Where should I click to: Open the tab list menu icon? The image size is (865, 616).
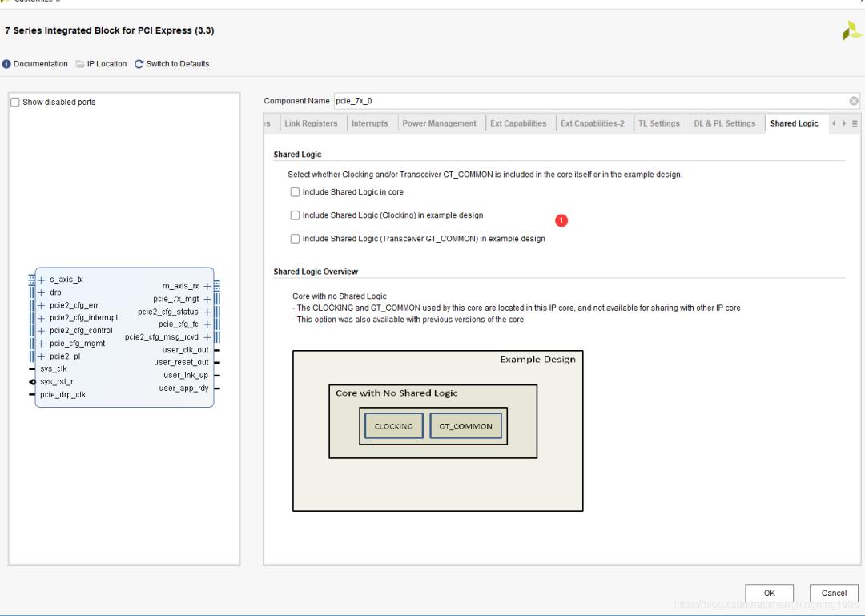(x=855, y=123)
